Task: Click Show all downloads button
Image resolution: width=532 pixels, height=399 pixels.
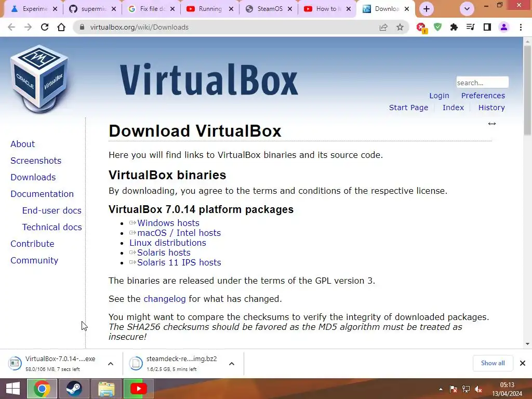Action: point(493,363)
